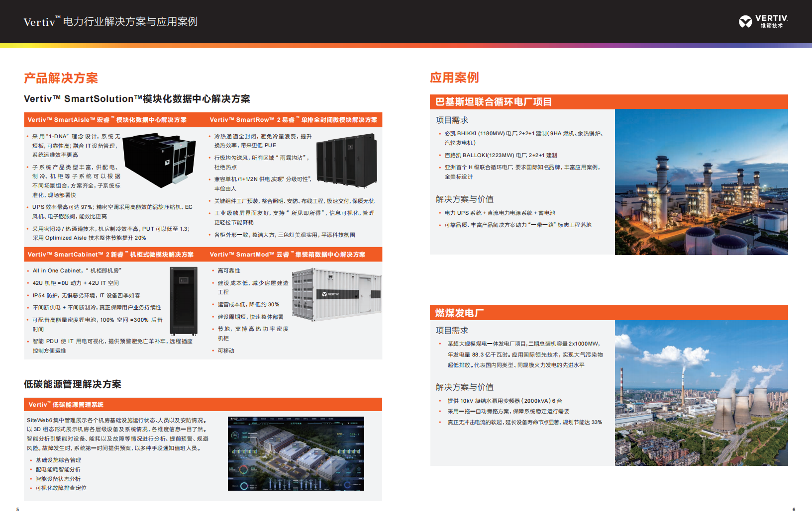Click the SmartCabinet single black cabinet image
The image size is (812, 525).
[x=184, y=301]
